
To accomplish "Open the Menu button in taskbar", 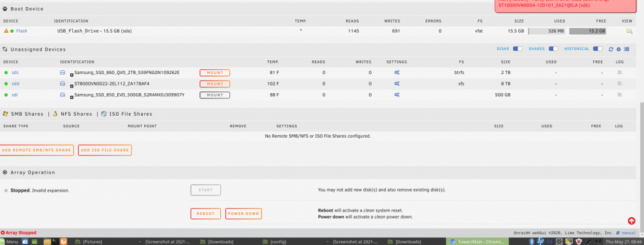I will [9, 242].
